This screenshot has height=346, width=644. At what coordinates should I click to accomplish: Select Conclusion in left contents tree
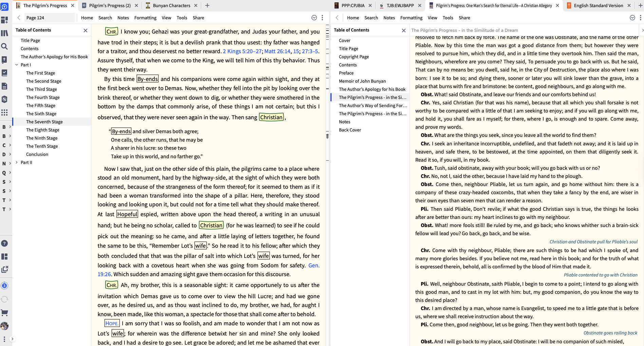click(37, 154)
